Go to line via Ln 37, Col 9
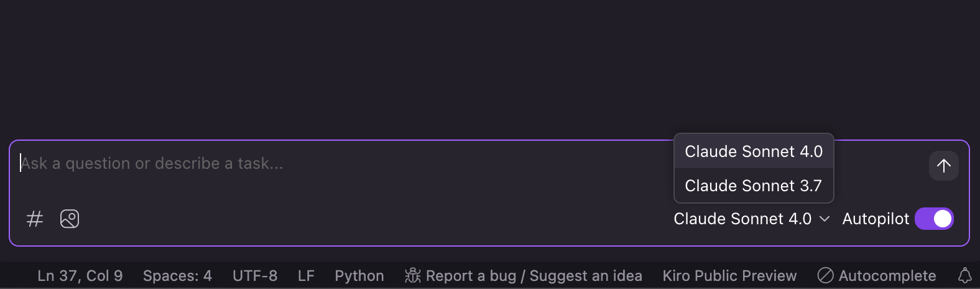Screen dimensions: 980x289 pyautogui.click(x=80, y=275)
